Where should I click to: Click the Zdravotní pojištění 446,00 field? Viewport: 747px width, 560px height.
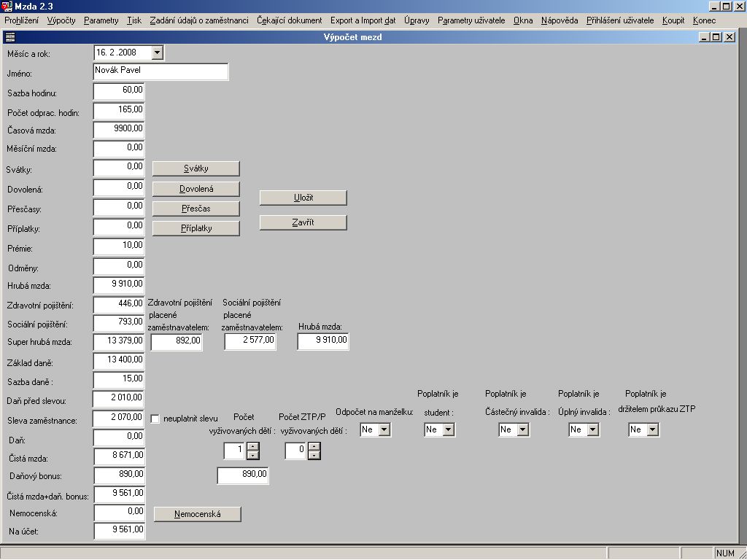point(119,305)
